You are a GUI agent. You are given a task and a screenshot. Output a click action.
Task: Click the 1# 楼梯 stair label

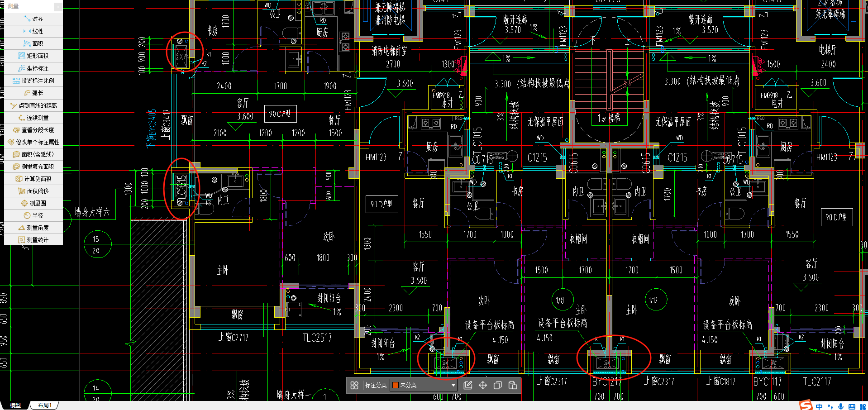(x=609, y=118)
